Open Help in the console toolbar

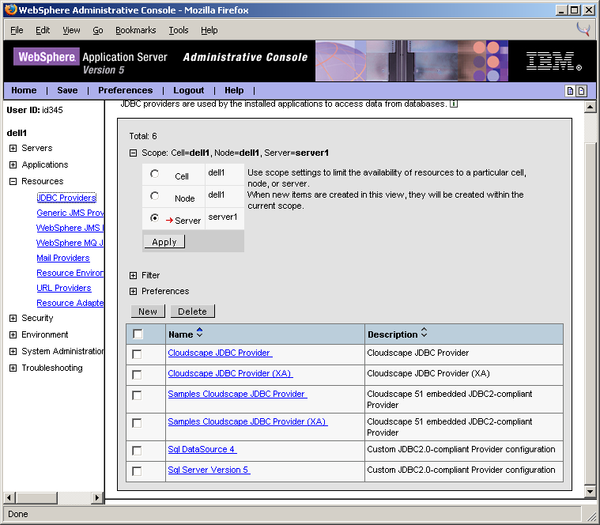point(234,90)
